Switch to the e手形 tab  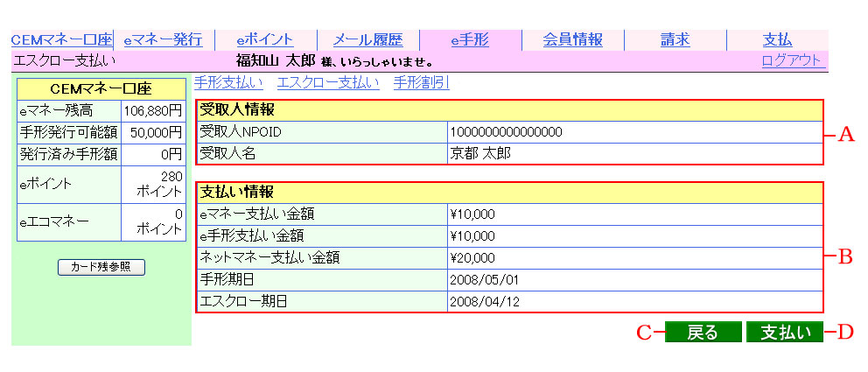click(x=470, y=39)
